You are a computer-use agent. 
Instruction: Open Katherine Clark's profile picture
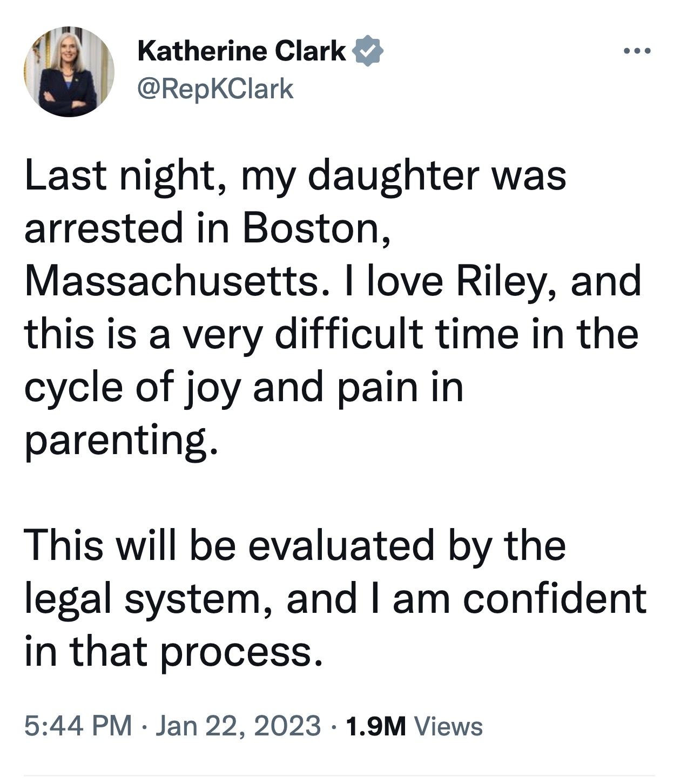tap(69, 72)
